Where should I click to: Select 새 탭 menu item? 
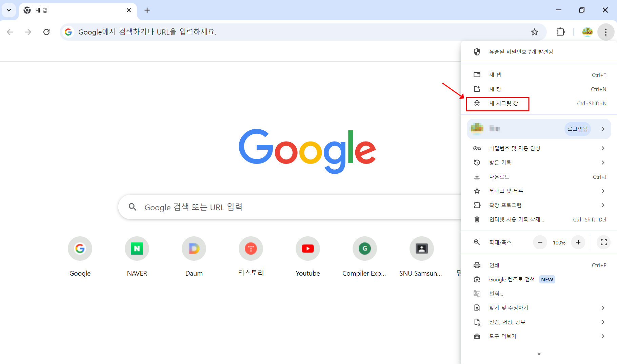click(x=539, y=75)
